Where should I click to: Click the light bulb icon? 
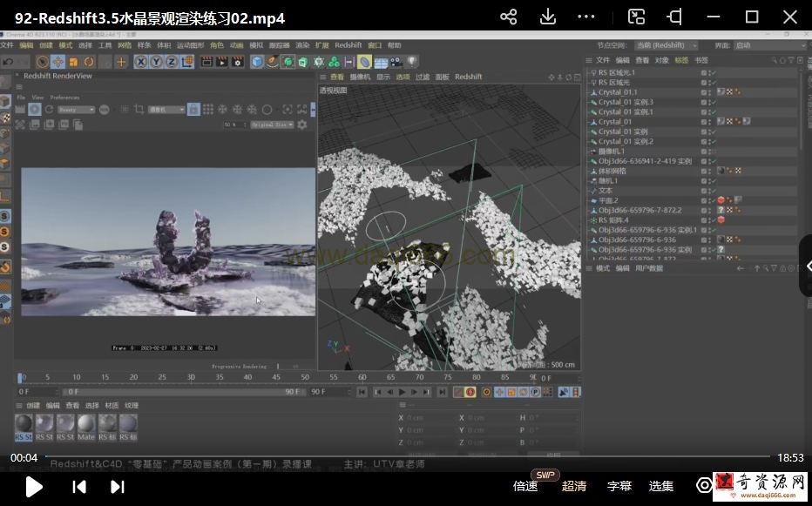(x=412, y=62)
